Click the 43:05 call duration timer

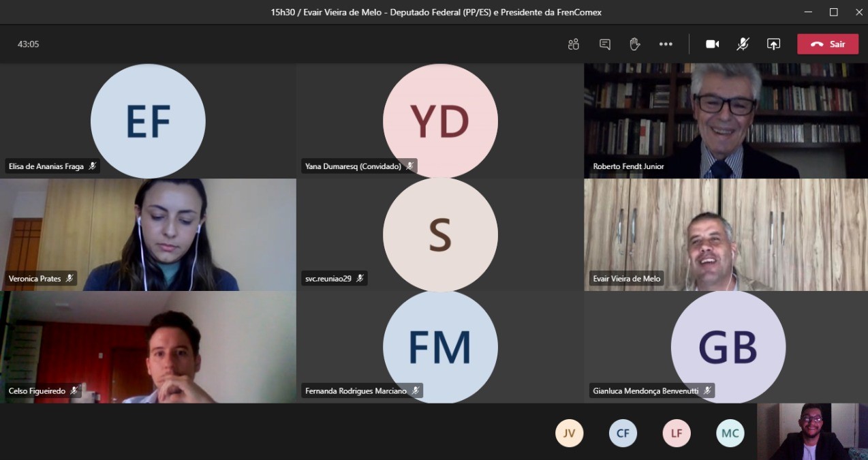28,44
